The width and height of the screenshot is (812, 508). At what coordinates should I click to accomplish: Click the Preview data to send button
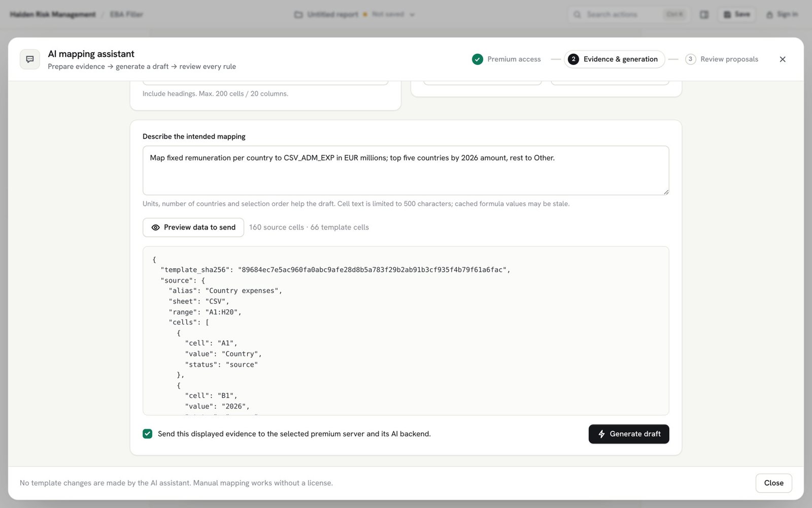tap(193, 228)
